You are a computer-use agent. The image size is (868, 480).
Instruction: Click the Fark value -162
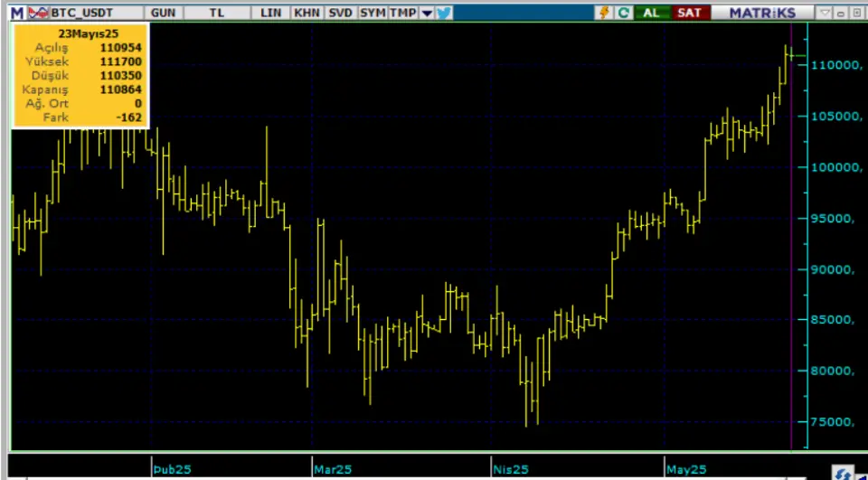[129, 118]
